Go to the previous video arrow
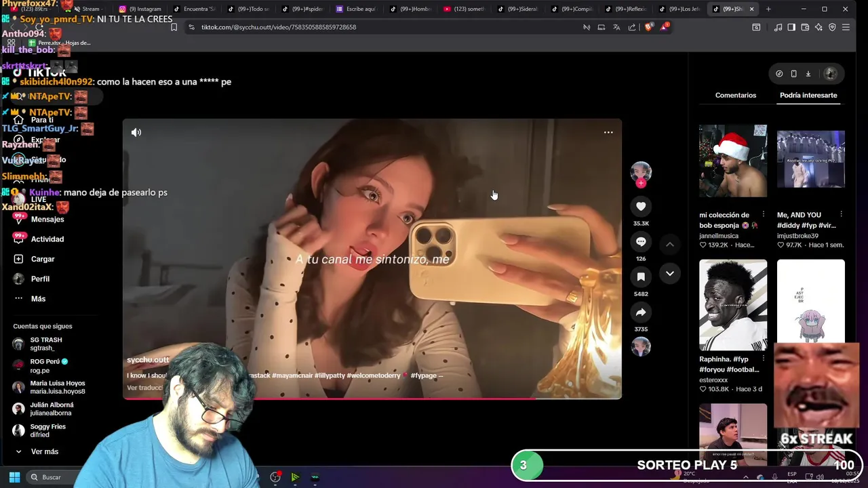 669,244
